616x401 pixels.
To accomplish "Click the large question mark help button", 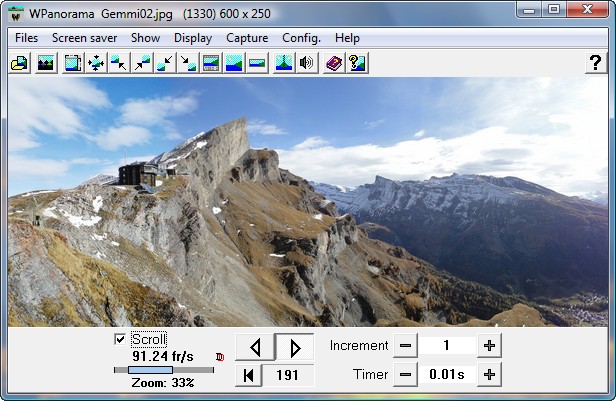I will coord(596,63).
